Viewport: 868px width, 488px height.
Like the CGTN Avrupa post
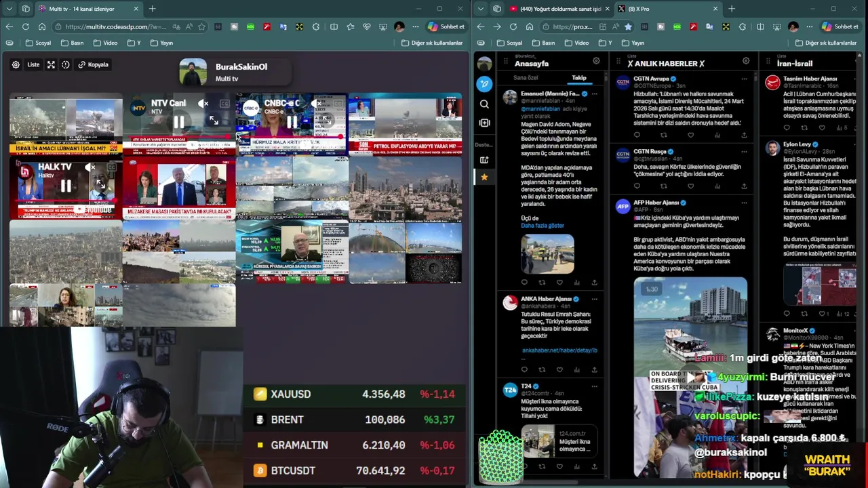pos(690,135)
